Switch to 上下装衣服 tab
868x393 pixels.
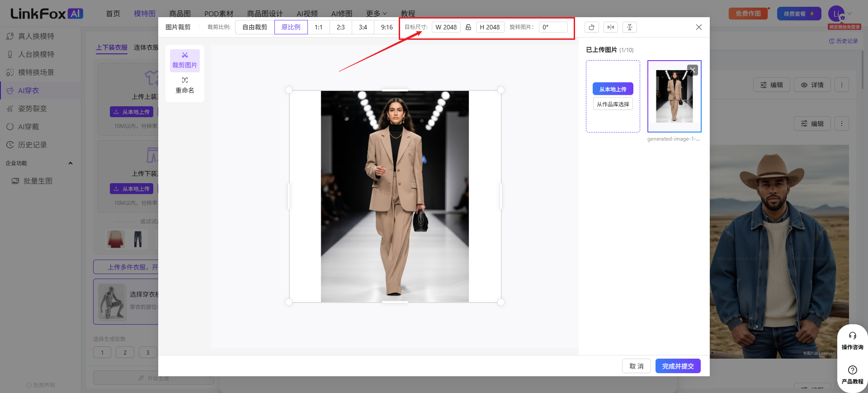click(112, 47)
